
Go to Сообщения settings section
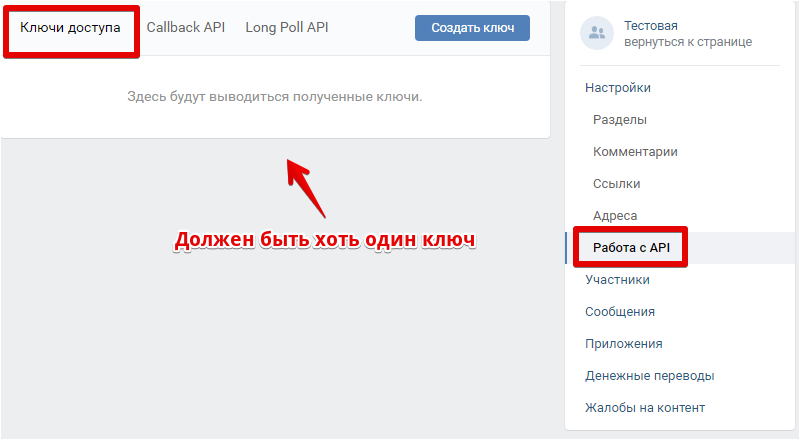620,312
